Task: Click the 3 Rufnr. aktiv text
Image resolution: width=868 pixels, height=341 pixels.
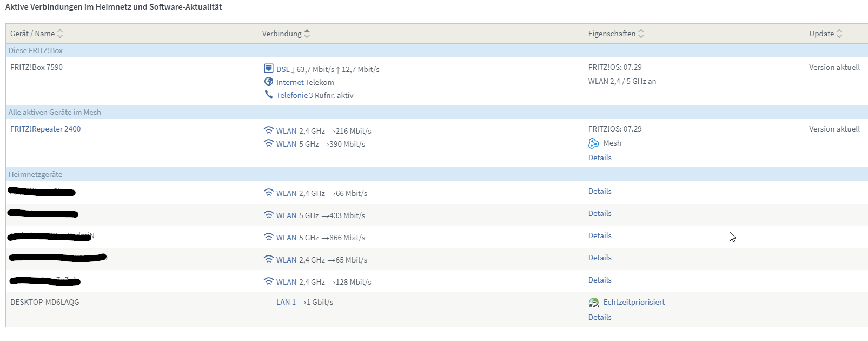Action: pos(331,95)
